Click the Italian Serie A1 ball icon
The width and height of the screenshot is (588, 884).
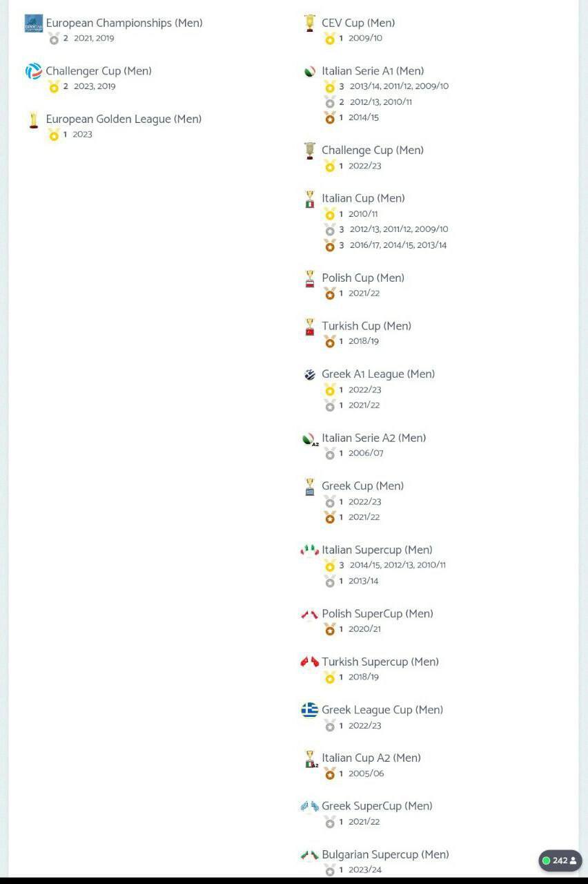coord(310,71)
